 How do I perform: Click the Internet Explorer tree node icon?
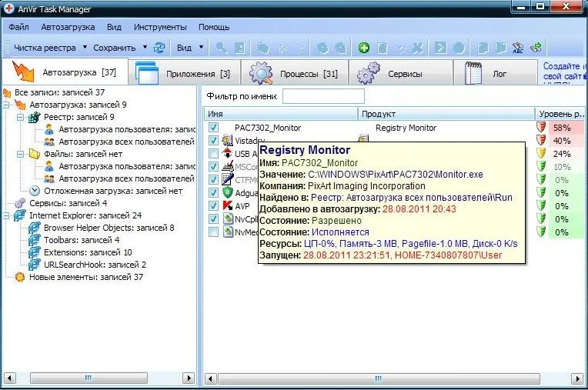click(20, 215)
